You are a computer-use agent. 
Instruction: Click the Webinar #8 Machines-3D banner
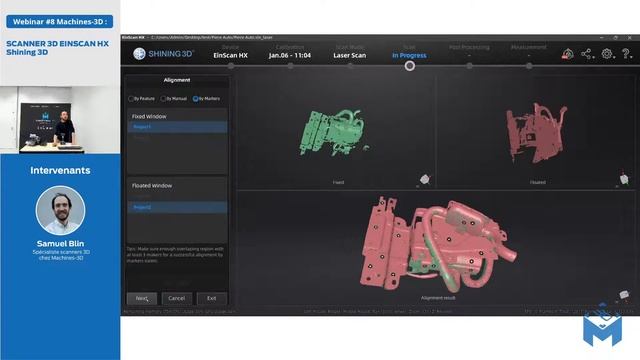pyautogui.click(x=60, y=22)
